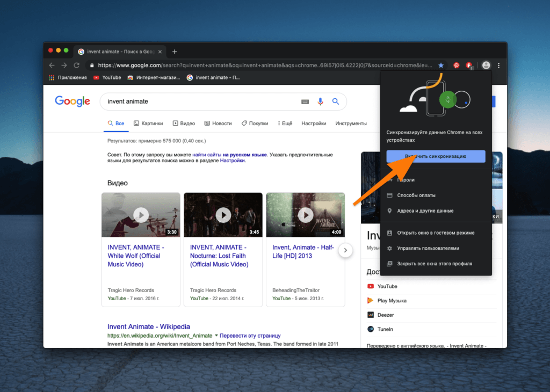This screenshot has width=550, height=392.
Task: Open the Интернет-магази... bookmark
Action: (x=154, y=77)
